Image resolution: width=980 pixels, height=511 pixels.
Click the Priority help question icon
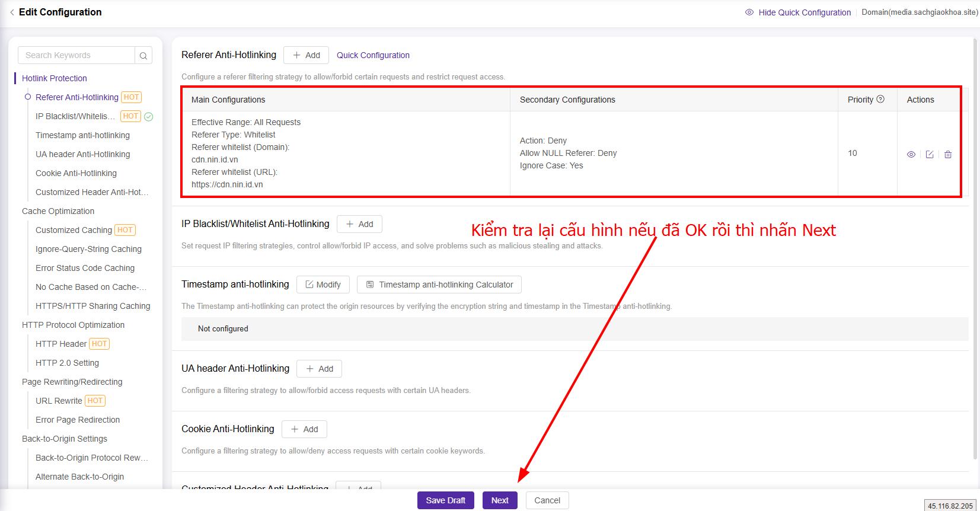[x=880, y=100]
